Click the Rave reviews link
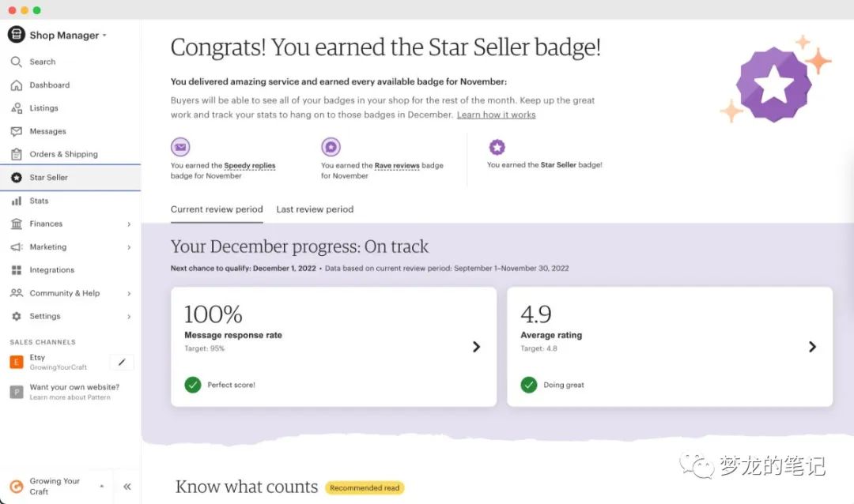This screenshot has height=504, width=854. coord(397,165)
